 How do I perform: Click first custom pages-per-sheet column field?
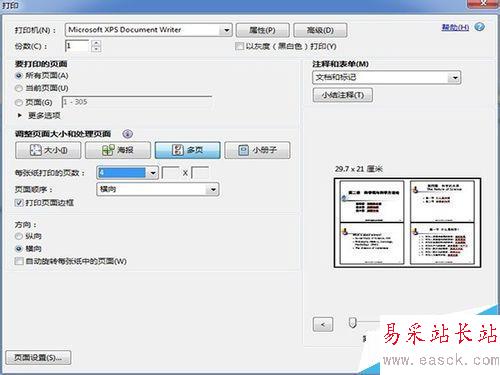click(170, 173)
